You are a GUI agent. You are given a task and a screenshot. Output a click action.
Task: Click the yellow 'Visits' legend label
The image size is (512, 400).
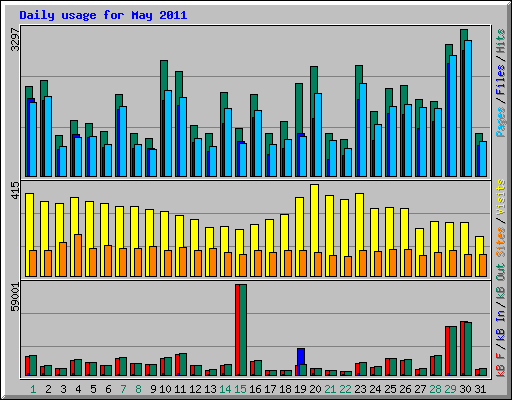click(500, 197)
